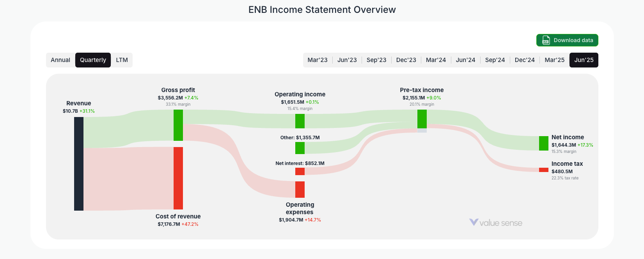Select the Mar'23 quarter
This screenshot has height=259, width=644.
pos(318,60)
